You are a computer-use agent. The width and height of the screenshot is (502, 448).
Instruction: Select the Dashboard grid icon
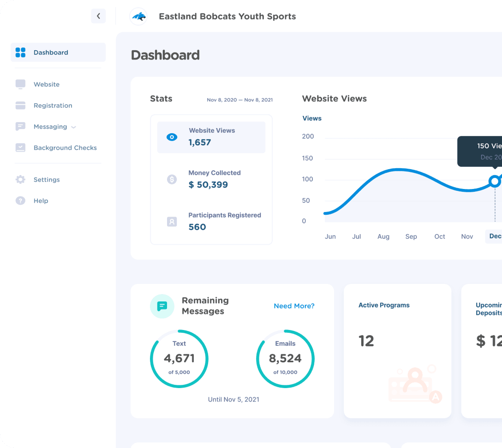(x=20, y=52)
